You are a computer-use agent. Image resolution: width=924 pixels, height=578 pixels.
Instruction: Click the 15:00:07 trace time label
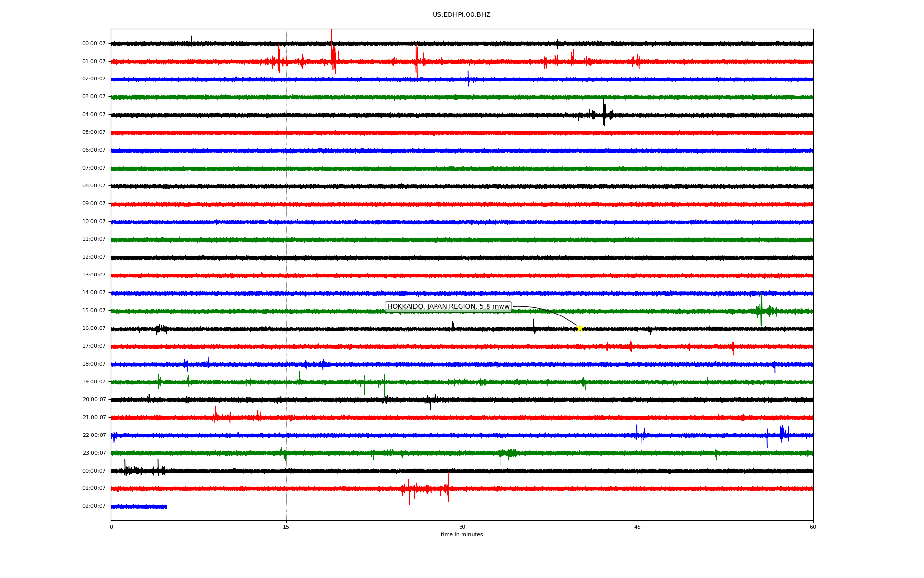pyautogui.click(x=94, y=311)
